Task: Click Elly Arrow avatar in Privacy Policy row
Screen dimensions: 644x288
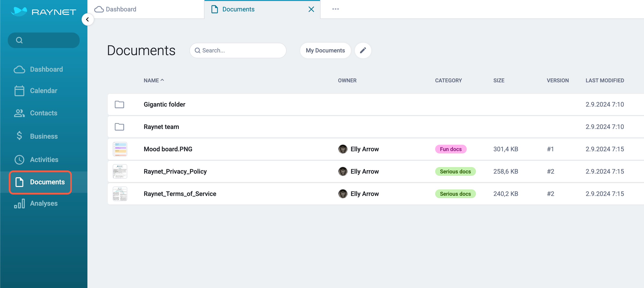Action: click(343, 171)
